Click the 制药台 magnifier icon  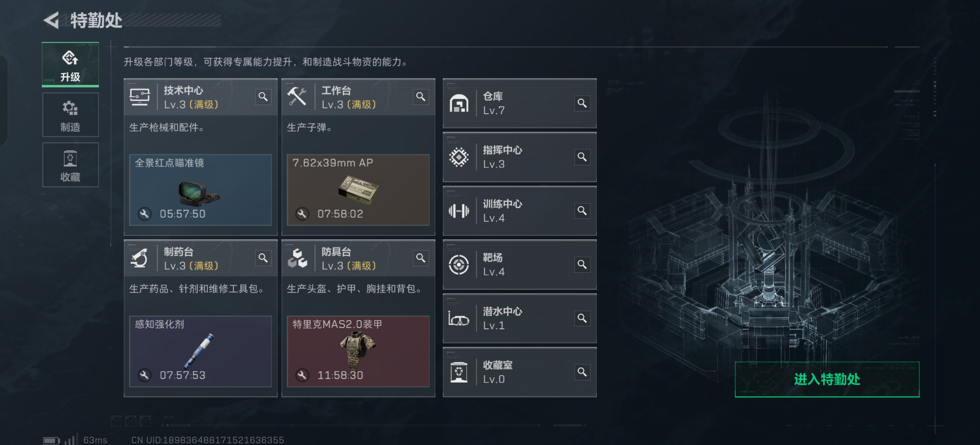pos(263,258)
